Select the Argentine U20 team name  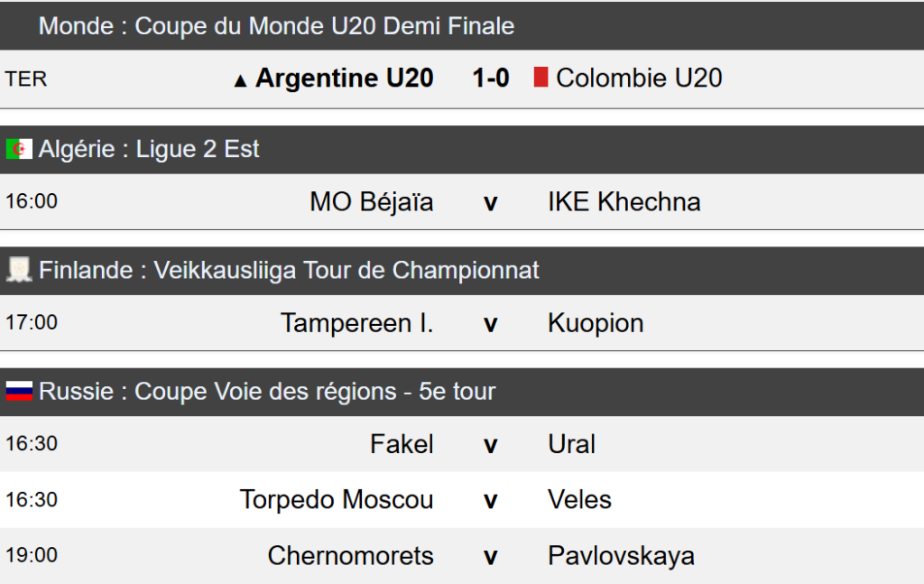point(344,79)
